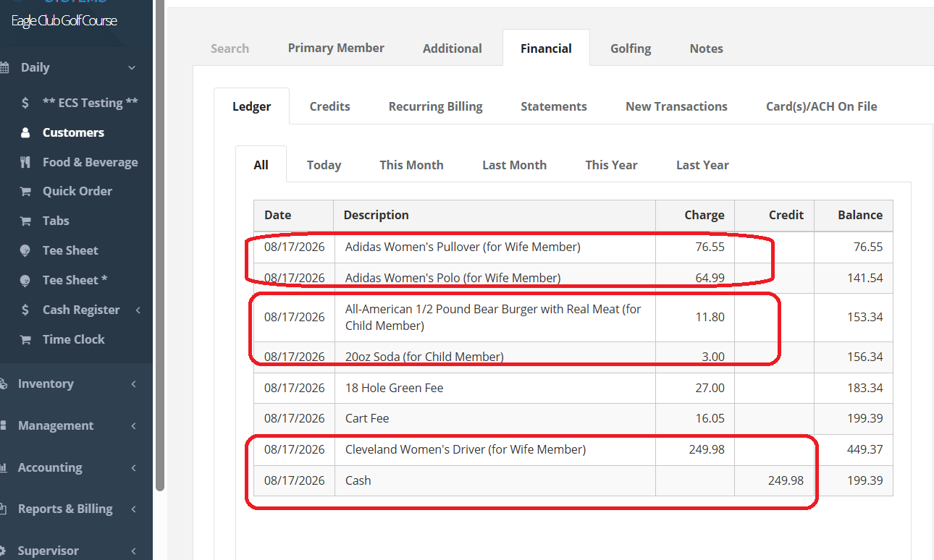Click the person icon beside Customers
934x560 pixels.
click(x=25, y=132)
